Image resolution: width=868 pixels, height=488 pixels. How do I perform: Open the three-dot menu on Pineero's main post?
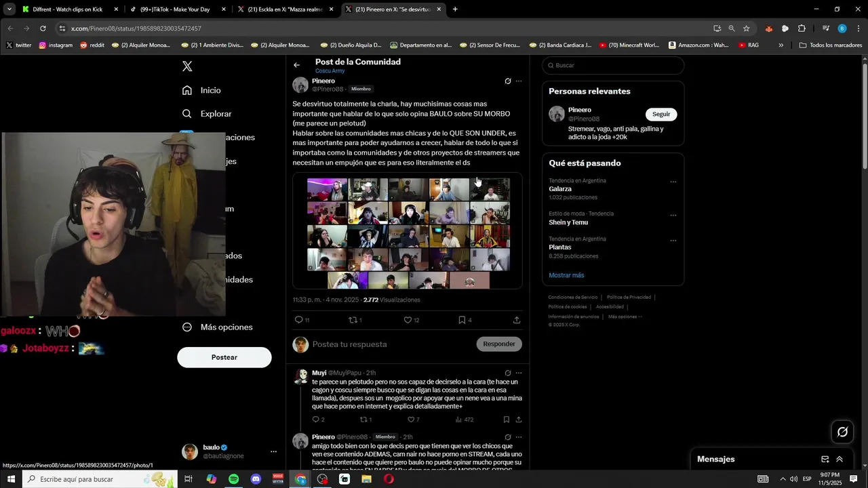519,81
